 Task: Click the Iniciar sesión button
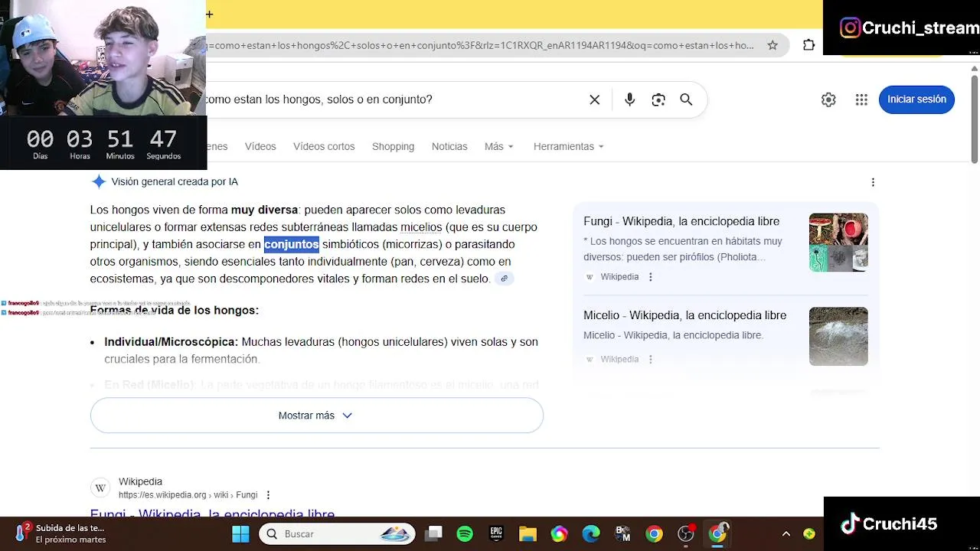[916, 99]
